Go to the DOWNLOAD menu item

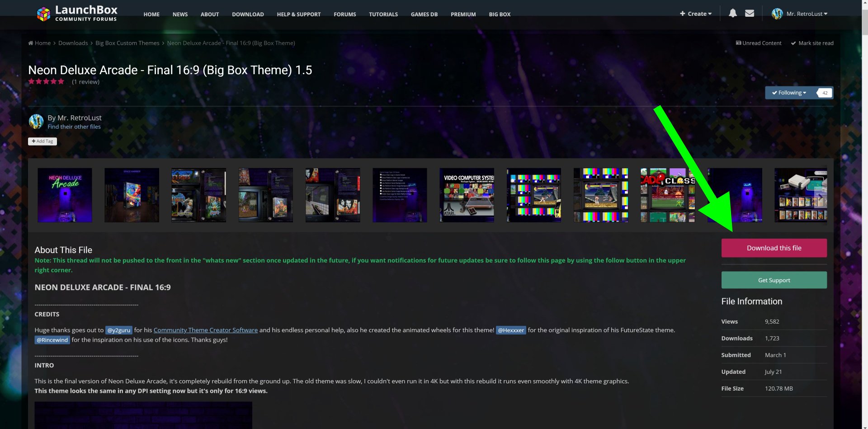[248, 14]
